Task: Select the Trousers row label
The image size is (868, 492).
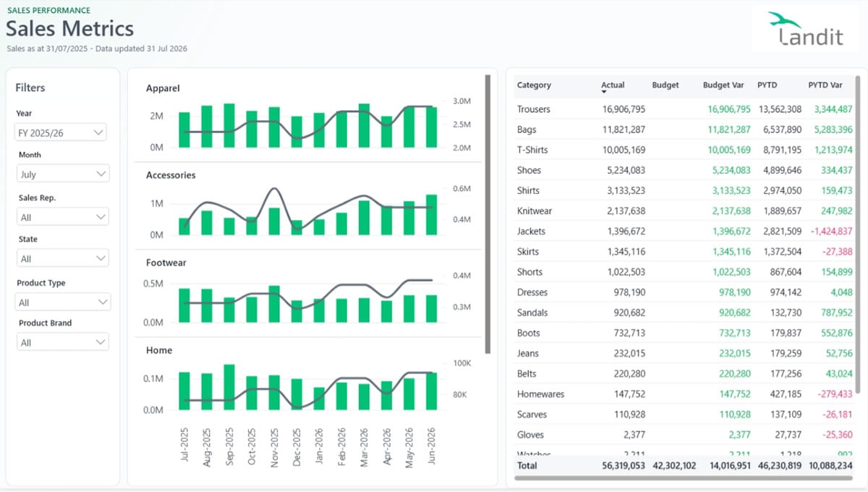Action: click(x=534, y=109)
